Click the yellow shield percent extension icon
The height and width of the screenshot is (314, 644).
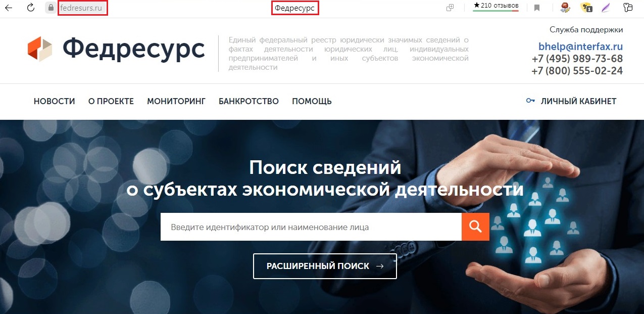(x=586, y=8)
